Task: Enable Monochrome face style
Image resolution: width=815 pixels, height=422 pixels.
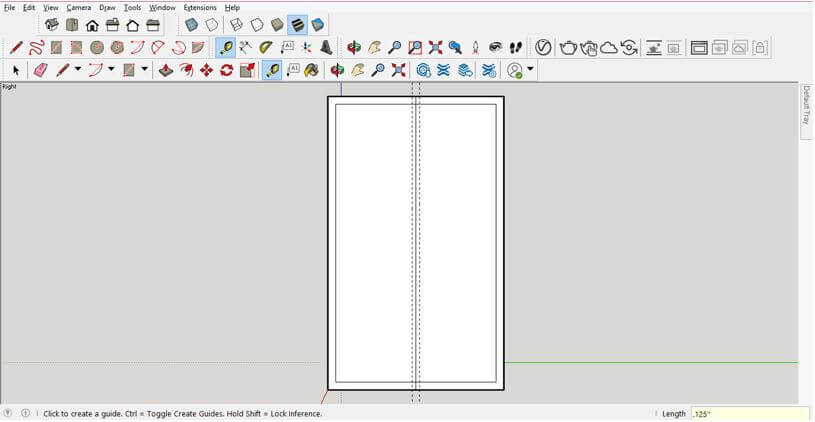Action: click(x=318, y=24)
